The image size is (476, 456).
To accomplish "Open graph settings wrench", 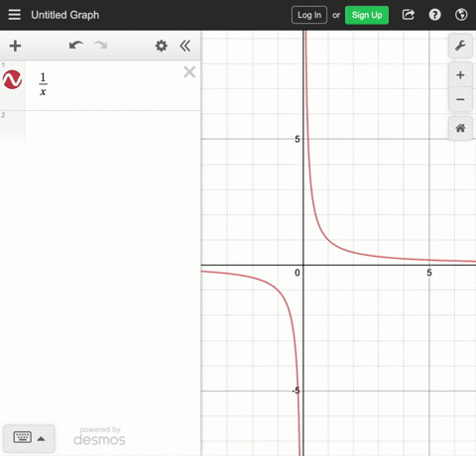I will 460,46.
